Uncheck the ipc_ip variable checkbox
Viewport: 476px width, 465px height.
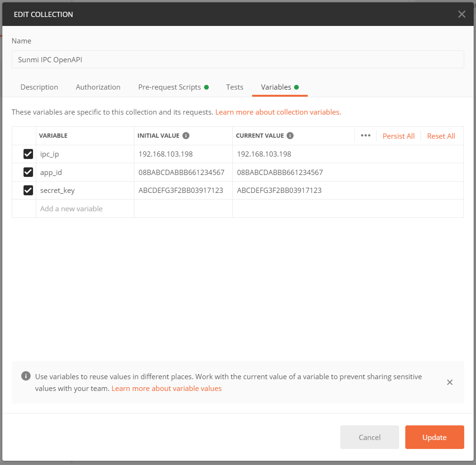pyautogui.click(x=28, y=154)
